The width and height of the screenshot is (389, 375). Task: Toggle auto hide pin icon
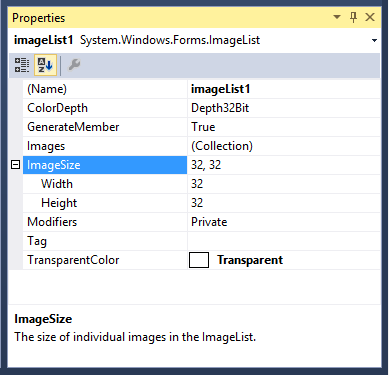pos(353,17)
